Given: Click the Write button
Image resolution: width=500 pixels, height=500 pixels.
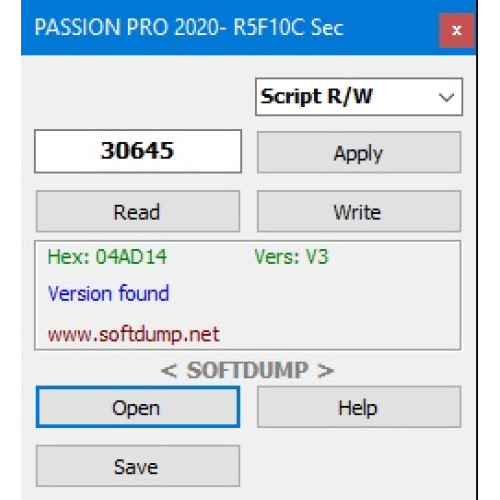Looking at the screenshot, I should (x=359, y=211).
